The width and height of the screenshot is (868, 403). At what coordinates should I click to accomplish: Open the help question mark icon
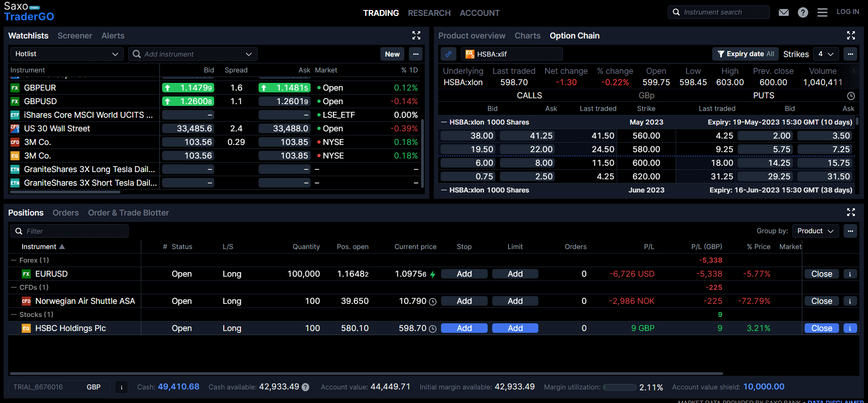803,12
